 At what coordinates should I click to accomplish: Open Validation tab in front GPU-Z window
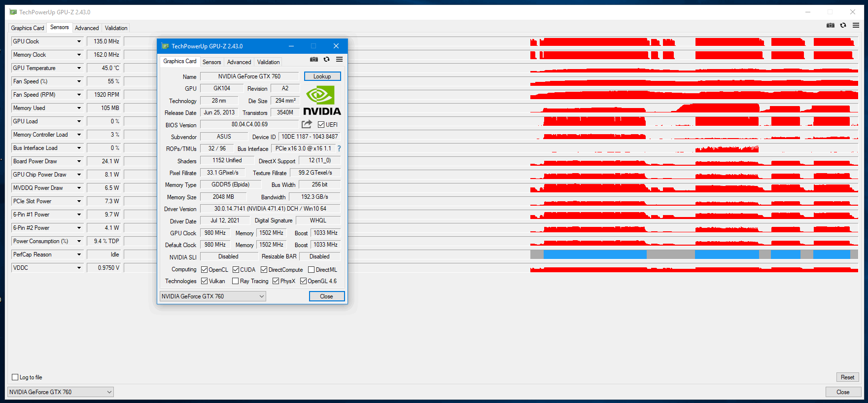coord(268,62)
